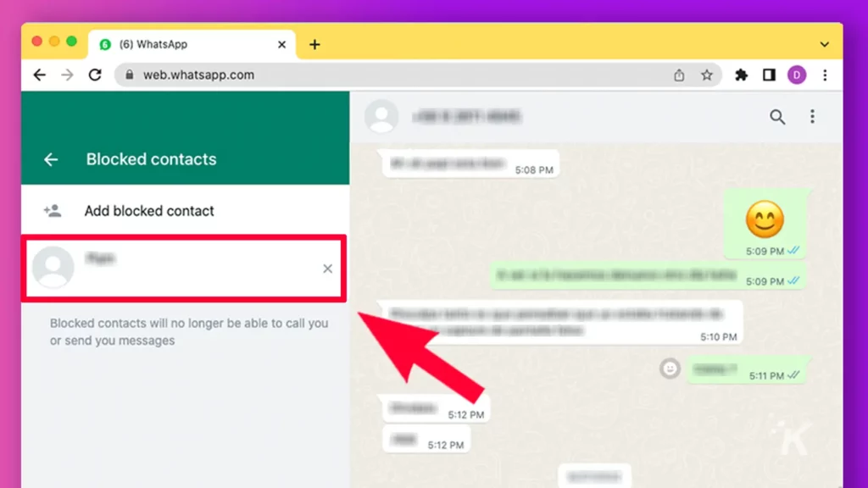Open the Chrome profile D avatar
The width and height of the screenshot is (868, 488).
point(797,75)
